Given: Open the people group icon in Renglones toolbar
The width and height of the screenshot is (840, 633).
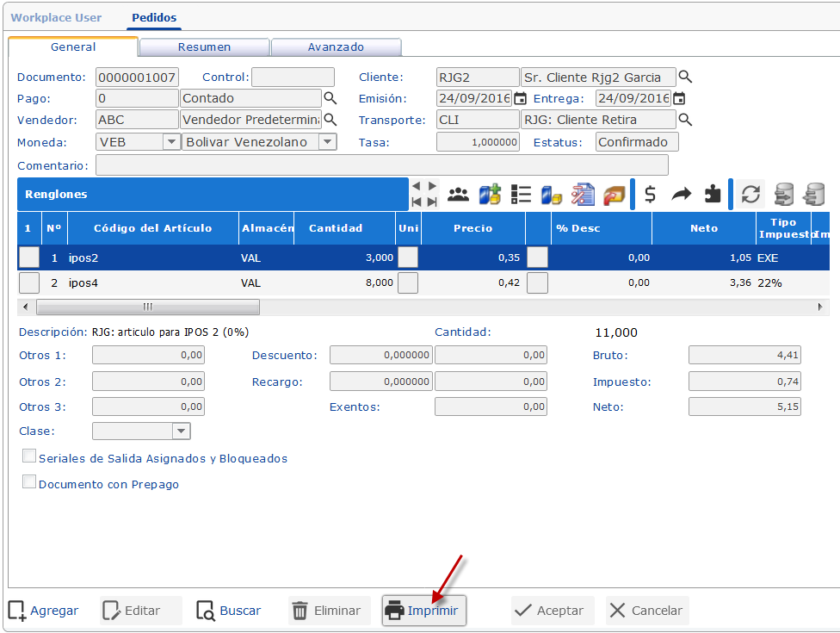Looking at the screenshot, I should click(x=458, y=194).
